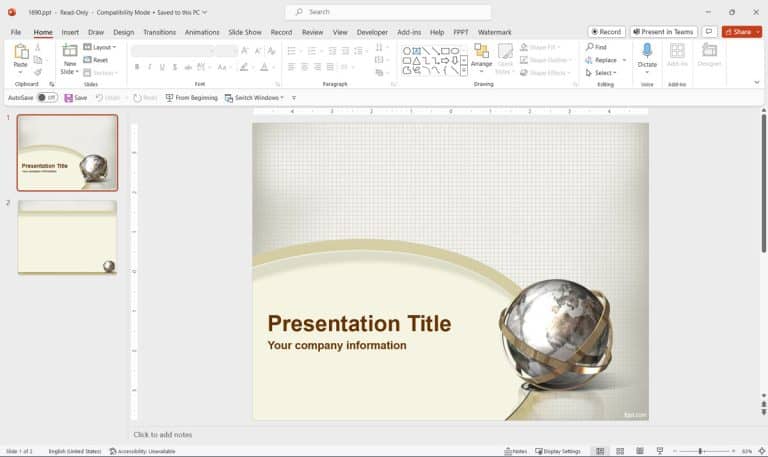Toggle Italic formatting
This screenshot has height=457, width=768.
(x=149, y=67)
